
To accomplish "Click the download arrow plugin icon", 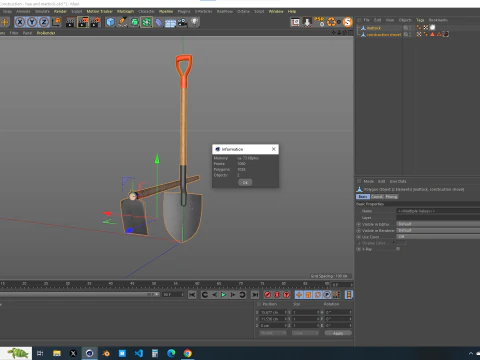I will click(x=307, y=22).
